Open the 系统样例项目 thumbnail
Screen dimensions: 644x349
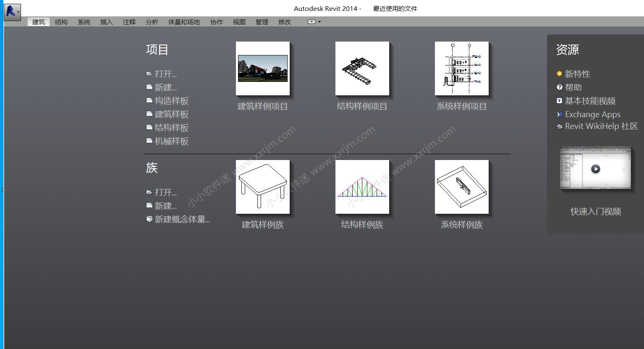(462, 68)
